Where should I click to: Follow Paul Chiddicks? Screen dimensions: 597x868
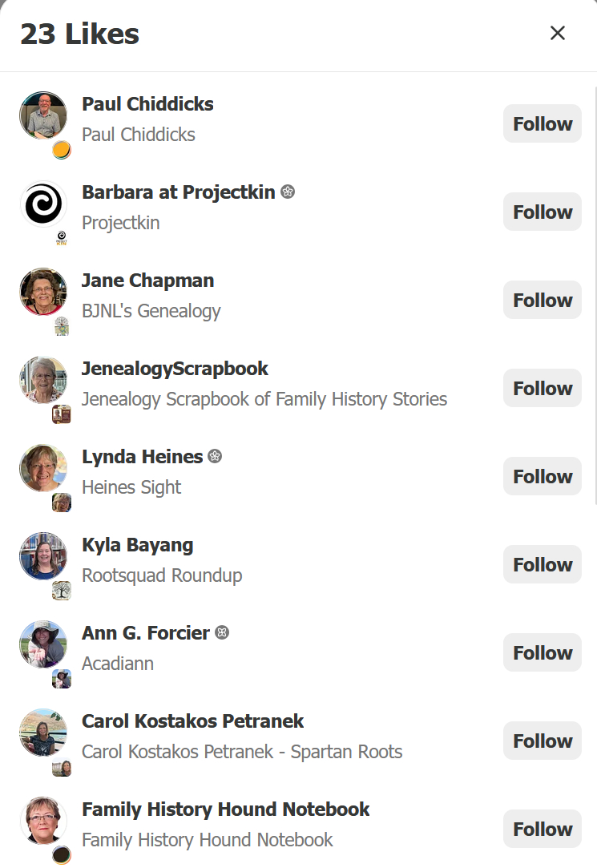[x=543, y=124]
